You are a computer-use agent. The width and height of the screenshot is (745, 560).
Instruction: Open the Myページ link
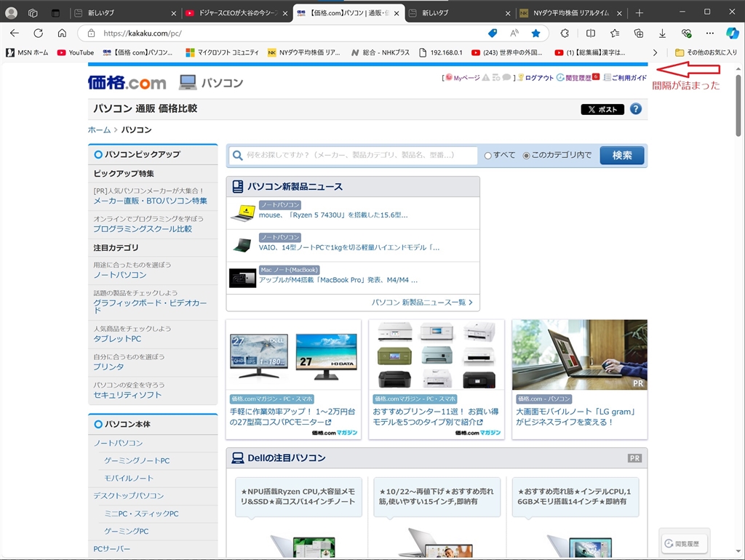tap(466, 77)
